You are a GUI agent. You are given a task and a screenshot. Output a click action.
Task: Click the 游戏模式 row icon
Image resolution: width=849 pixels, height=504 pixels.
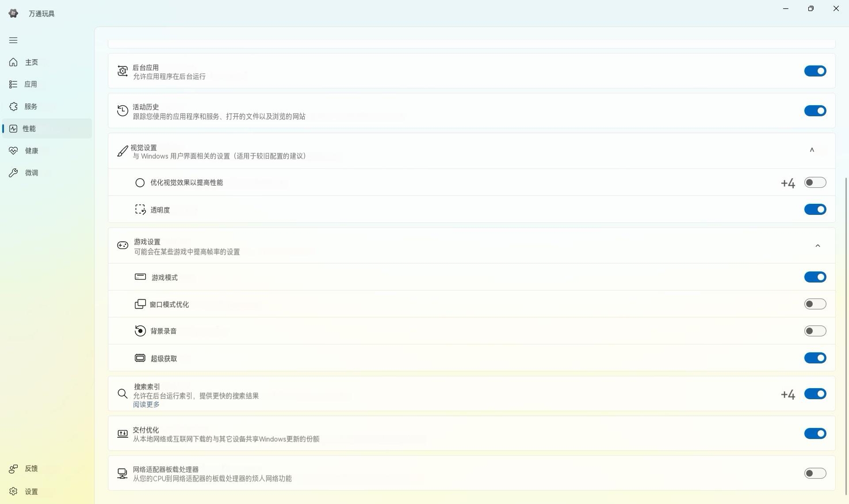click(140, 277)
